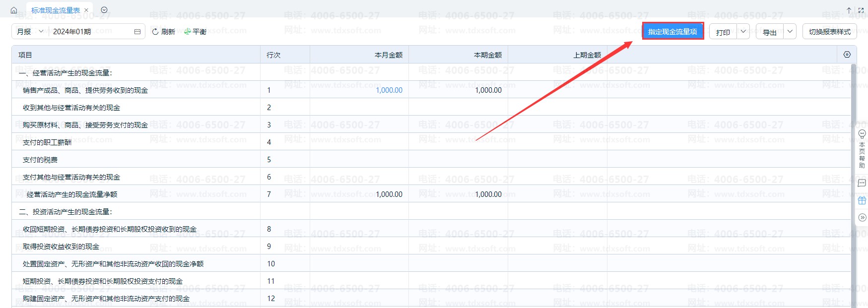
Task: Click the 打印 print button
Action: click(x=723, y=32)
